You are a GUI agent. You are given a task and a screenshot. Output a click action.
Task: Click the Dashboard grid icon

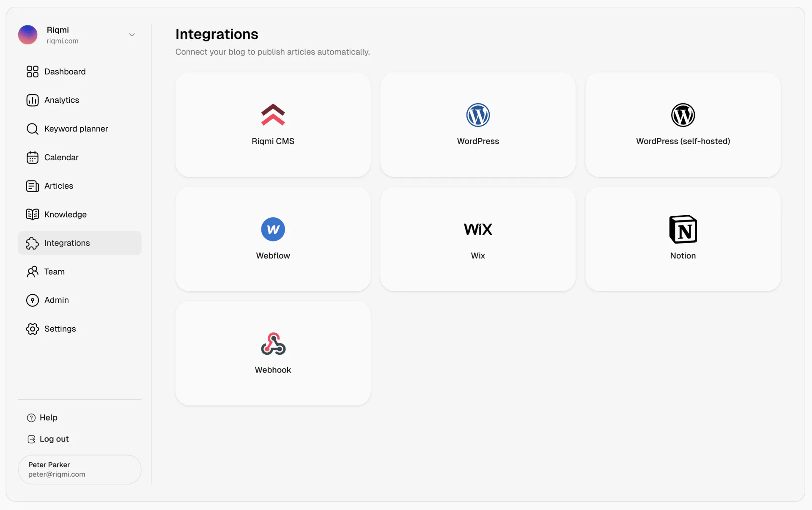[33, 71]
